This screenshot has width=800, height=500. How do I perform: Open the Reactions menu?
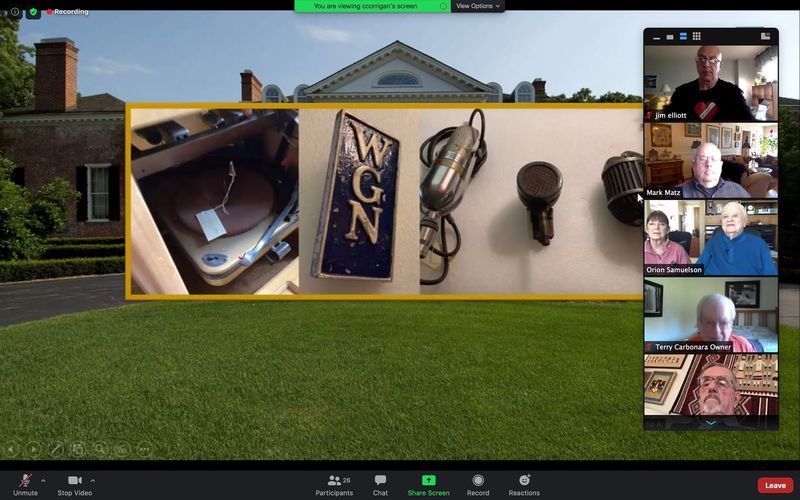tap(524, 485)
